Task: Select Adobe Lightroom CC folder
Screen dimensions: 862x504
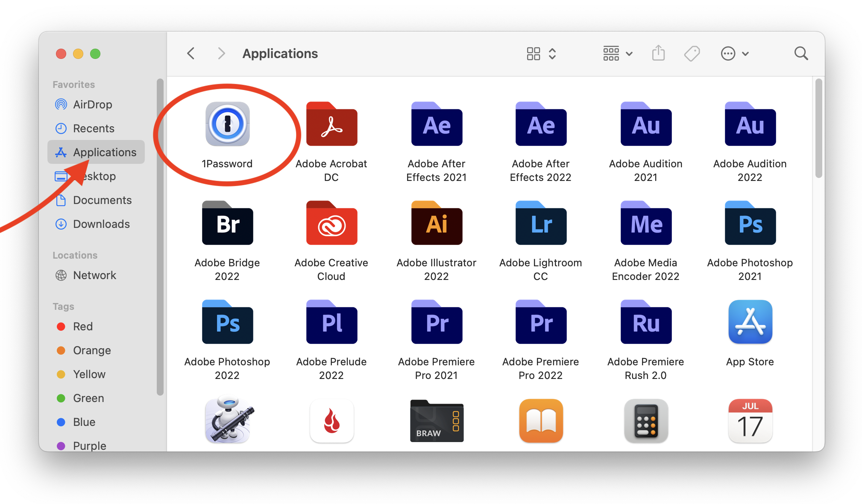Action: coord(540,223)
